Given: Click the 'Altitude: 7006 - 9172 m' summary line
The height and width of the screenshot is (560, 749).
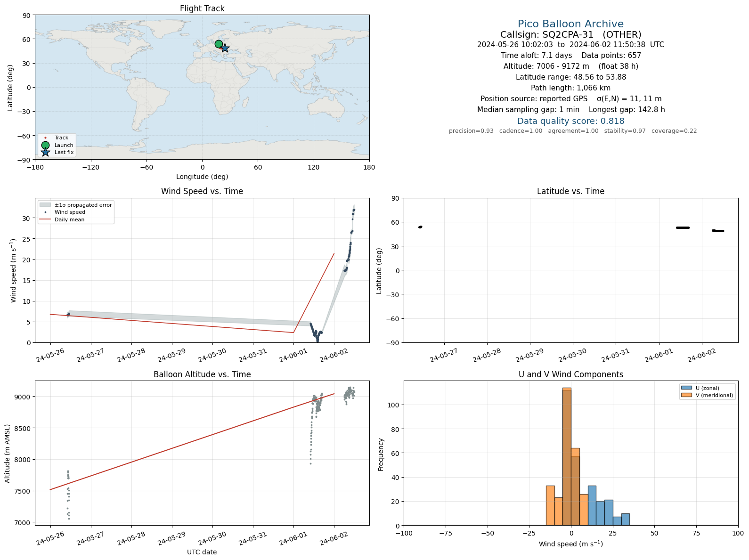Looking at the screenshot, I should pos(570,66).
